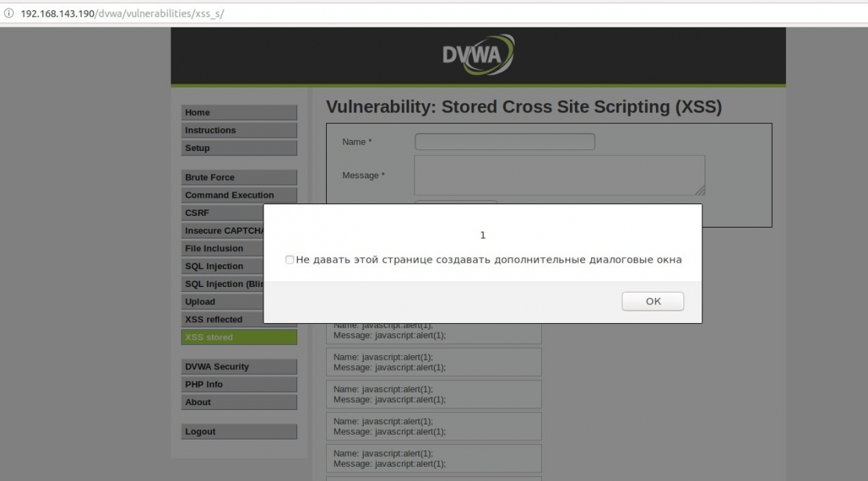Open the PHP Info page
This screenshot has height=481, width=868.
click(239, 384)
